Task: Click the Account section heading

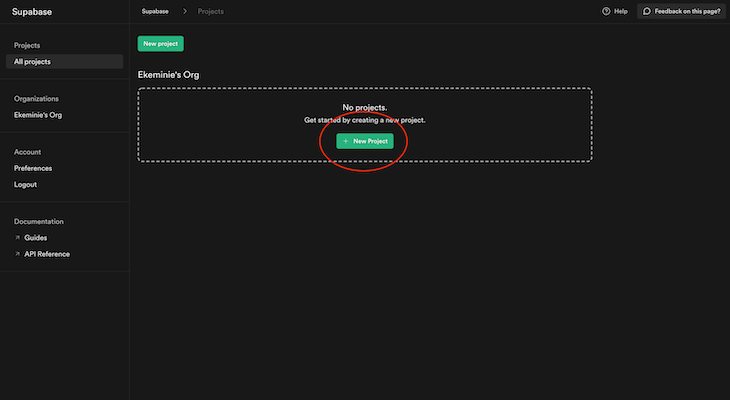Action: [x=27, y=152]
